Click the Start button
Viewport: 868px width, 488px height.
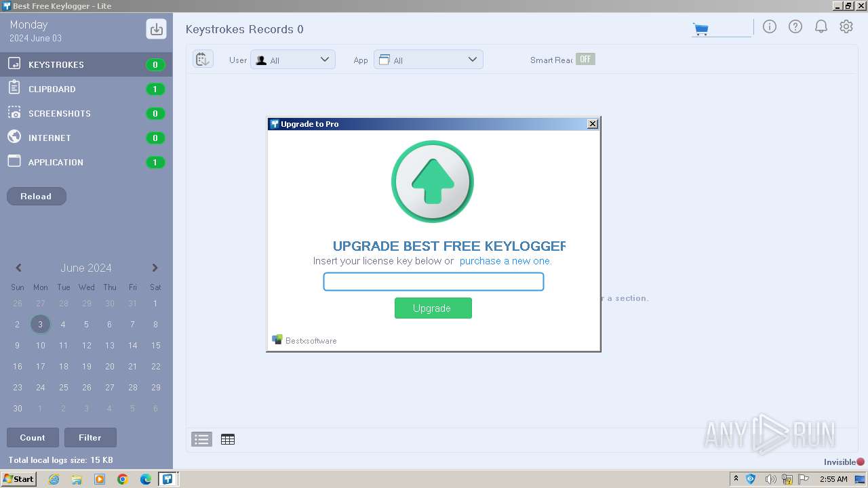tap(19, 479)
